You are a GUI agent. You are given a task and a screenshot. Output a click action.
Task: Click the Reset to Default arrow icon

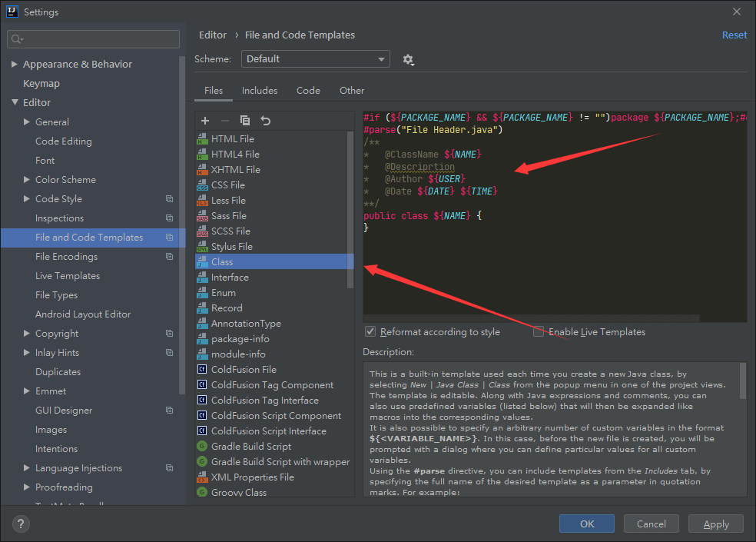point(266,121)
